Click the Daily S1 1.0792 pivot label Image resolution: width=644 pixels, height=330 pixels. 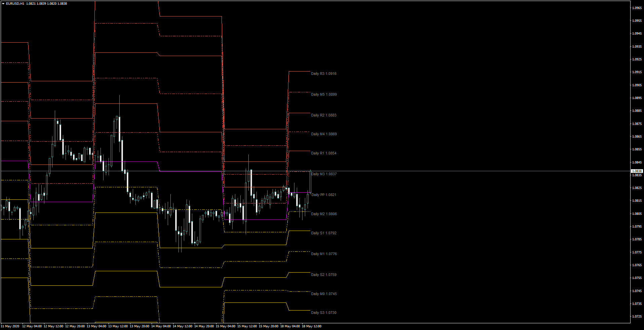coord(324,233)
